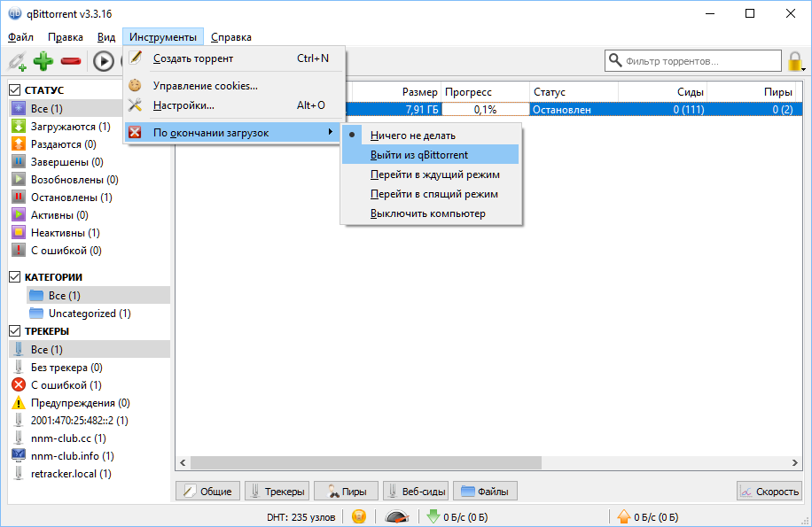Open the lock icon dropdown arrow
The height and width of the screenshot is (527, 812).
[803, 68]
